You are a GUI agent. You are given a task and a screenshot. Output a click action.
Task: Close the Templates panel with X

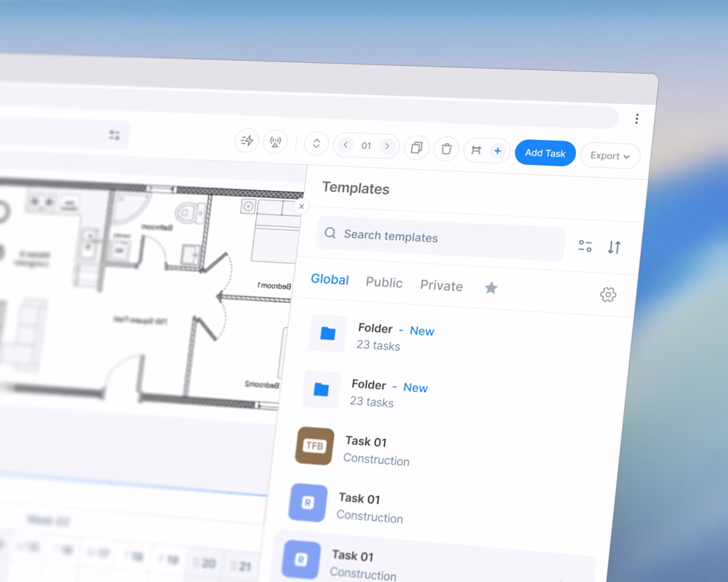tap(301, 206)
